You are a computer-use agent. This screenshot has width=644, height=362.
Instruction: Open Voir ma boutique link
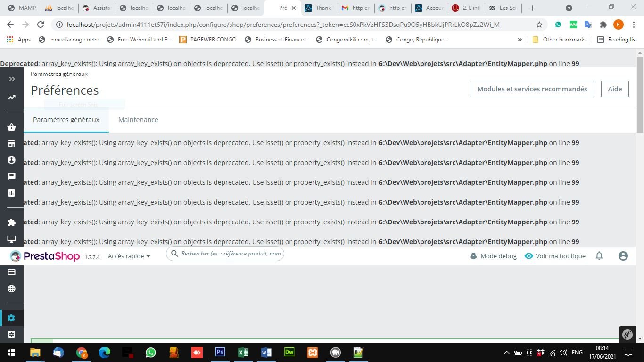click(555, 256)
